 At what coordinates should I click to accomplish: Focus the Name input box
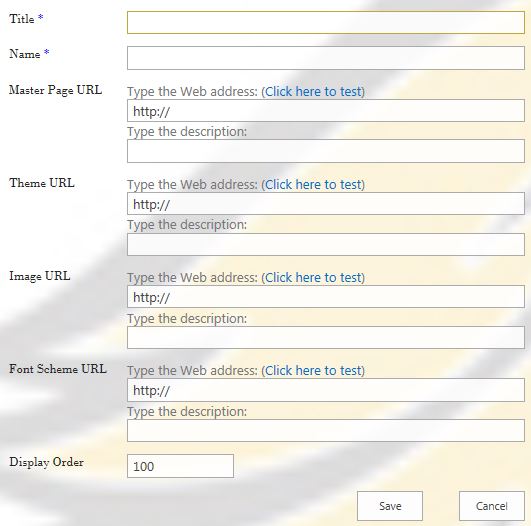326,58
